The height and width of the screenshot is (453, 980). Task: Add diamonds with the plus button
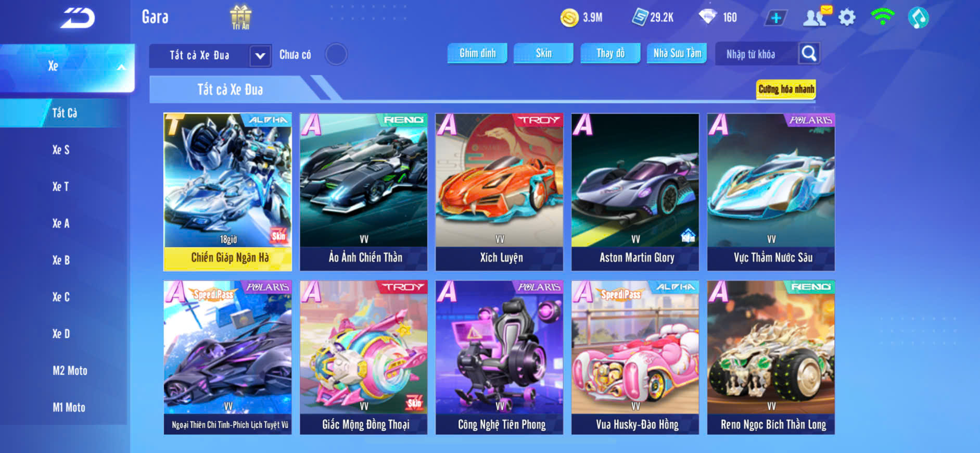(775, 18)
